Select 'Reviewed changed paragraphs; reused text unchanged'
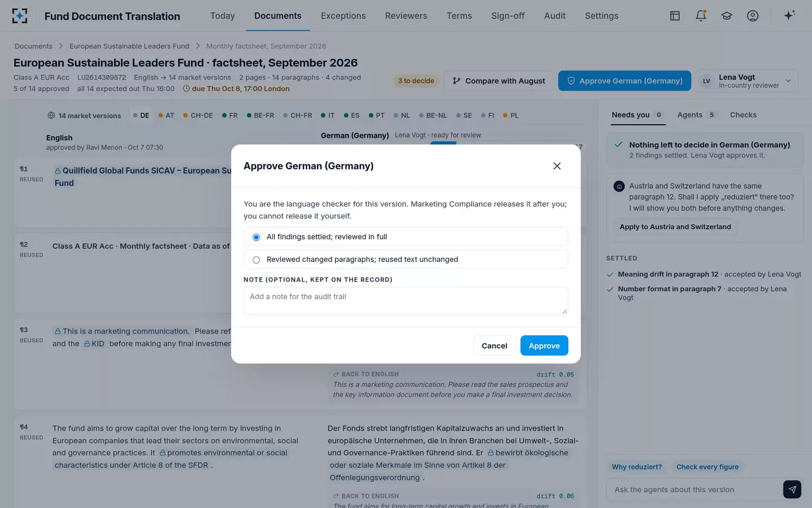The width and height of the screenshot is (812, 508). tap(405, 260)
